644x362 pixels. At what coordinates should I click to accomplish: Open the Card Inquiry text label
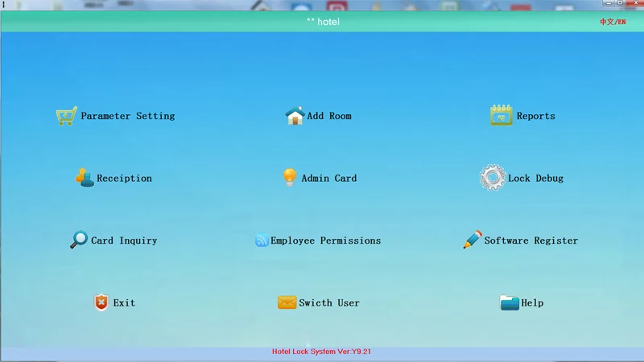pyautogui.click(x=124, y=241)
